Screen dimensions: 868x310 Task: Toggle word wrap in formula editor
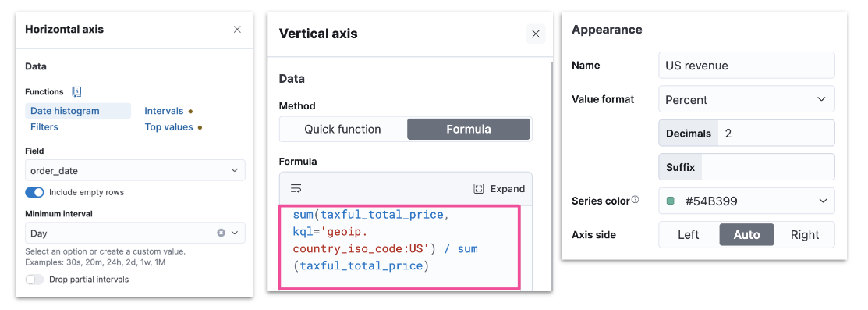click(296, 188)
